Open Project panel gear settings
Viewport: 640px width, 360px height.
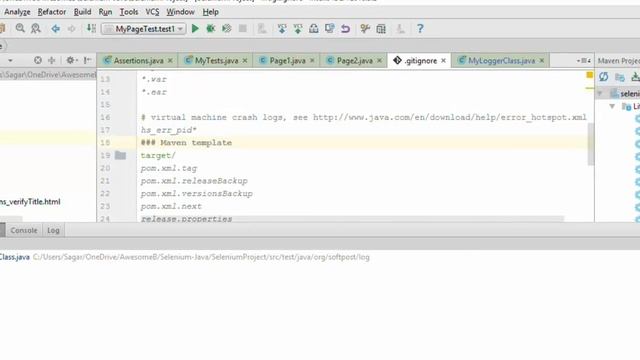tap(71, 60)
